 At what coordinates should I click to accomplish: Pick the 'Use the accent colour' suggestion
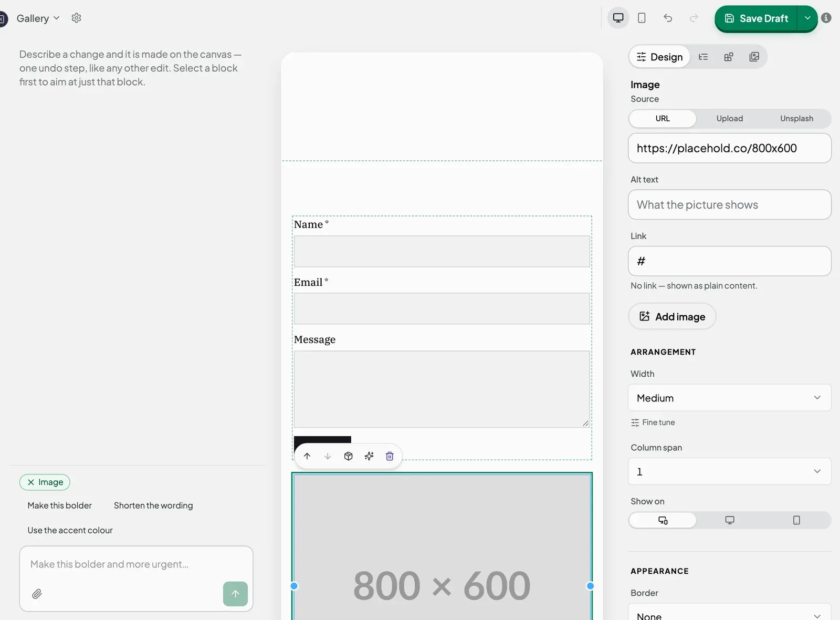[70, 530]
